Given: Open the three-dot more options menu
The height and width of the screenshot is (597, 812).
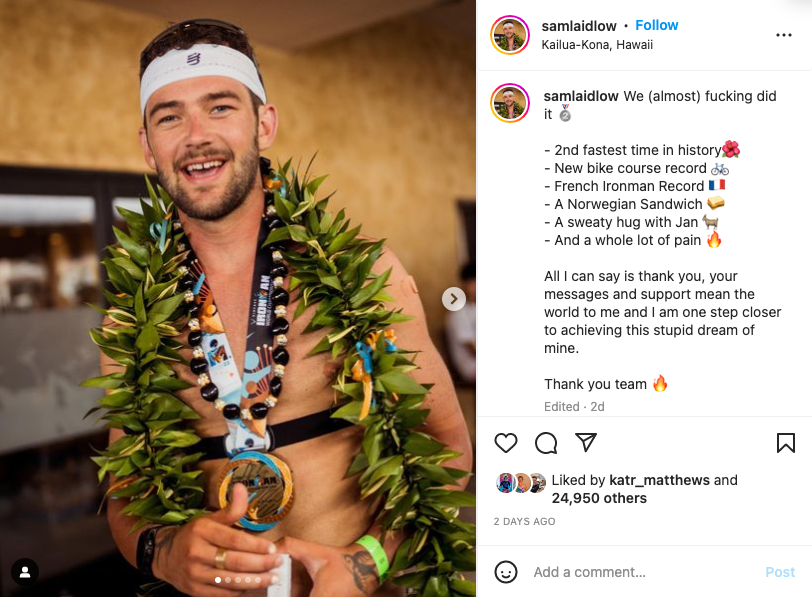Looking at the screenshot, I should [784, 35].
